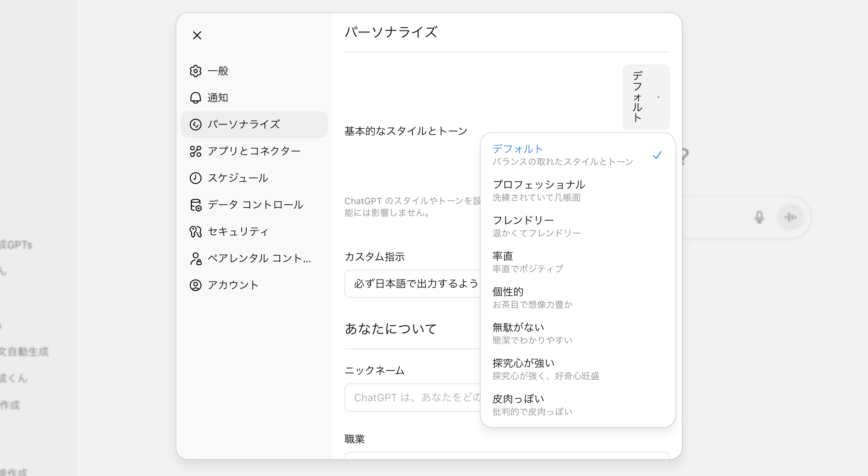Click the ペアレンタル コントロール person icon
The height and width of the screenshot is (476, 868).
[196, 258]
